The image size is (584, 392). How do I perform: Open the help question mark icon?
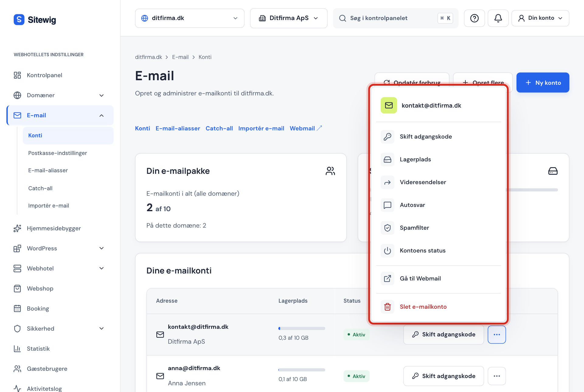coord(474,18)
